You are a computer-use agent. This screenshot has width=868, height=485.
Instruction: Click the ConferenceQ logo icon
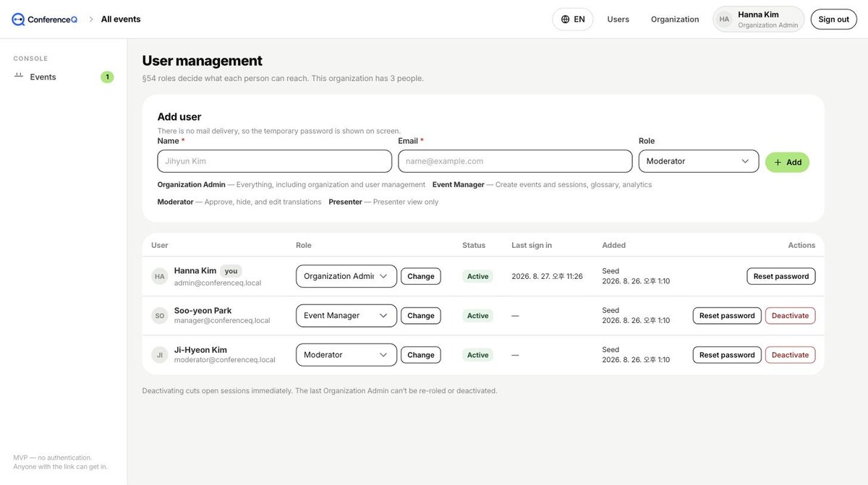[x=18, y=20]
